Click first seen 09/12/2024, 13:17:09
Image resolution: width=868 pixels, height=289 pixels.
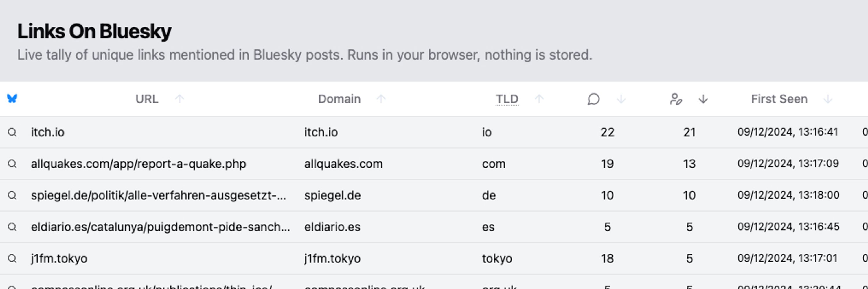(x=788, y=164)
